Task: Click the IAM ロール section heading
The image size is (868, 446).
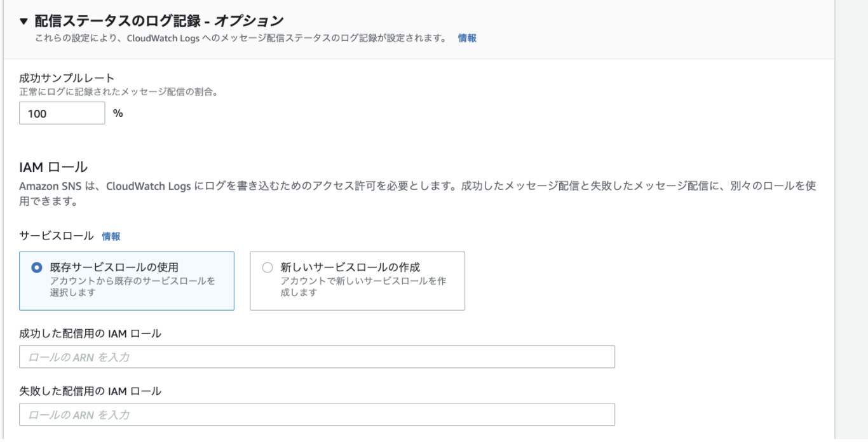Action: point(53,168)
